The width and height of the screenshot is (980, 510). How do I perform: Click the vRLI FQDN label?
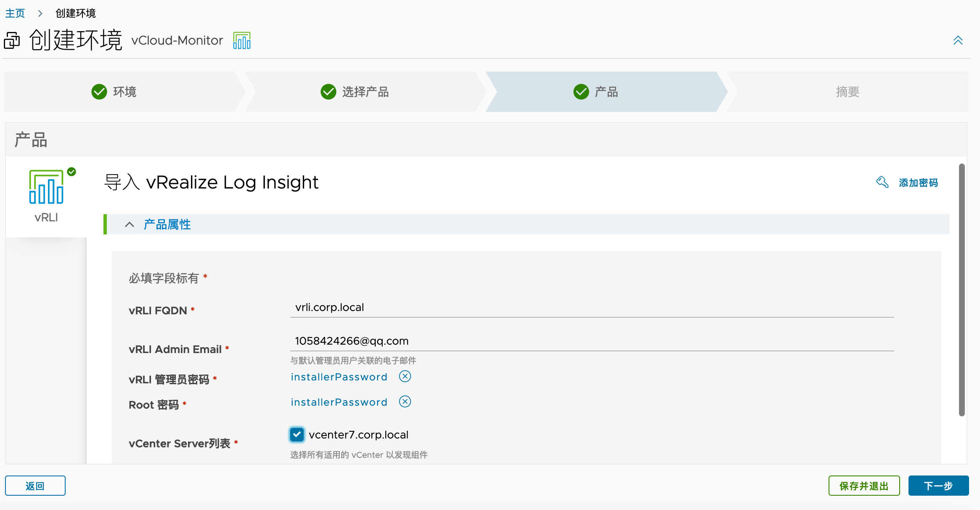pos(158,311)
